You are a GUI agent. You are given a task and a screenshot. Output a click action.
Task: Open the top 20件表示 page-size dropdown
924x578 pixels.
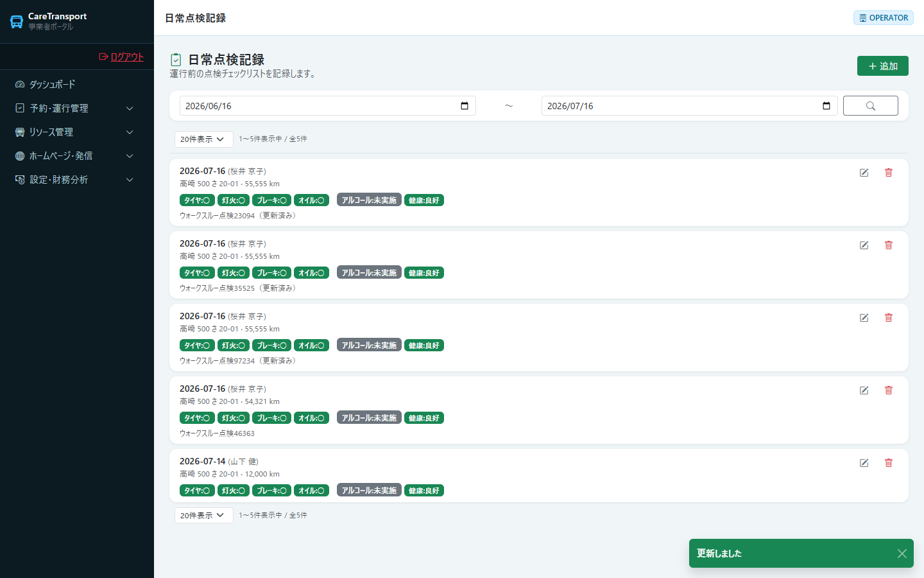click(x=203, y=139)
